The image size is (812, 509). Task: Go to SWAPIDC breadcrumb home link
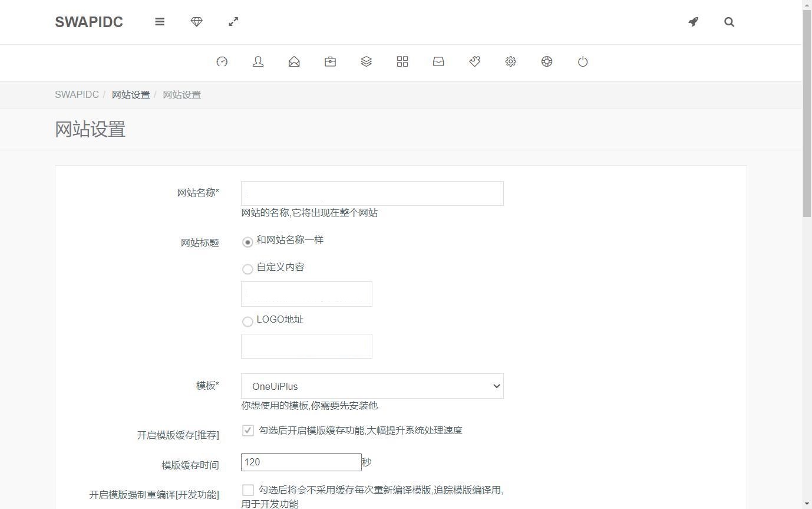coord(77,95)
